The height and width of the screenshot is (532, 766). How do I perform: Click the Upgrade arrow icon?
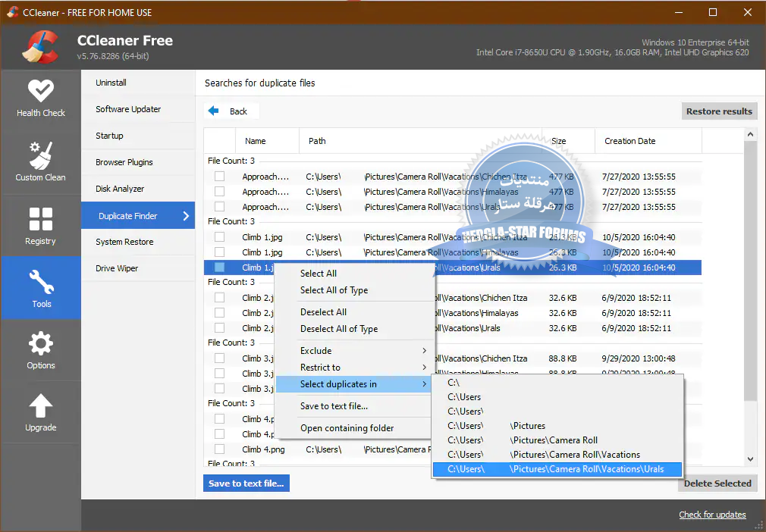(40, 405)
